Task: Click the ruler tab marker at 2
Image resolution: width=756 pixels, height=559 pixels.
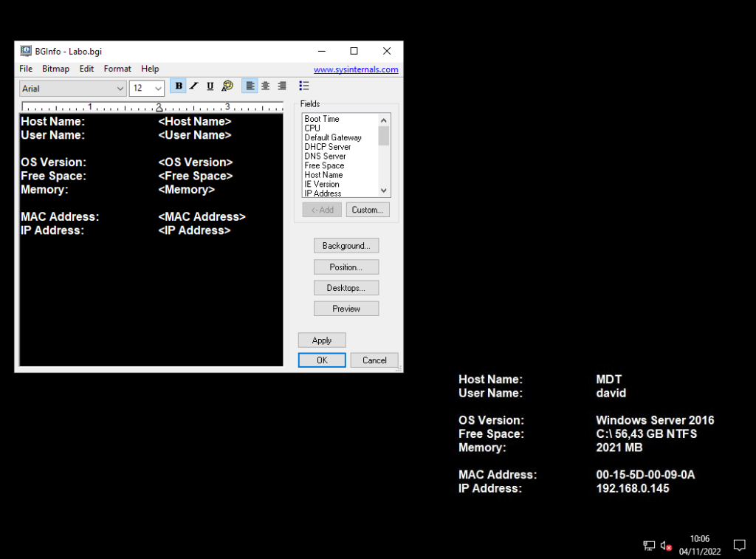Action: pyautogui.click(x=159, y=109)
